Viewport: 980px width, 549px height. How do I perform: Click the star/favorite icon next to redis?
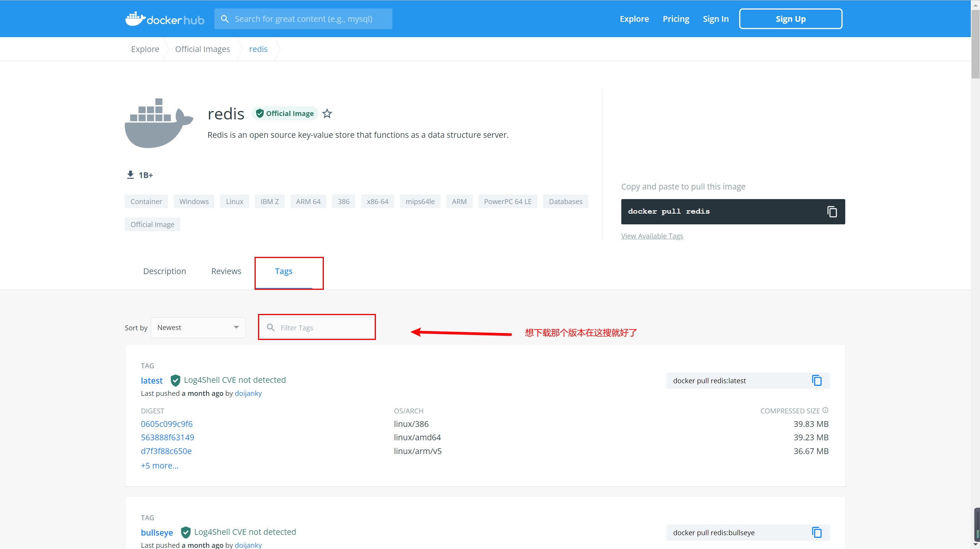point(328,113)
